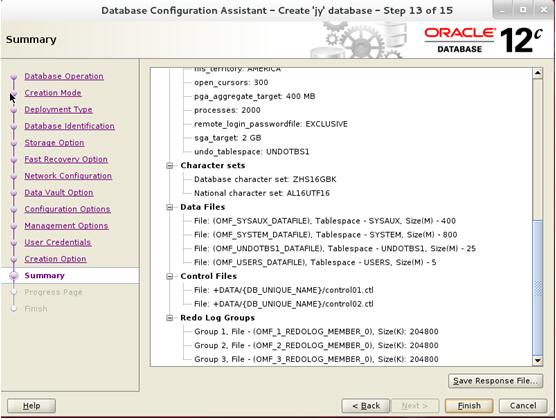Minimize the Database Configuration Assistant window
This screenshot has height=420, width=556.
click(x=502, y=10)
